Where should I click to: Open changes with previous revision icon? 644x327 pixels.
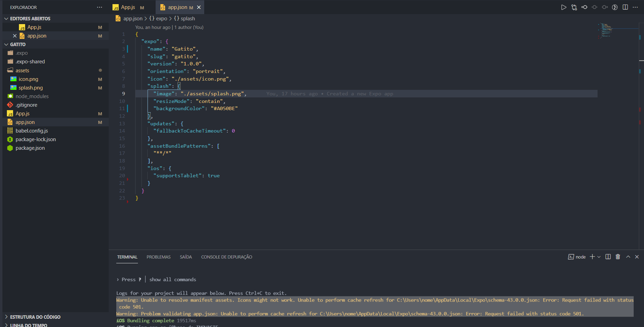tap(584, 7)
